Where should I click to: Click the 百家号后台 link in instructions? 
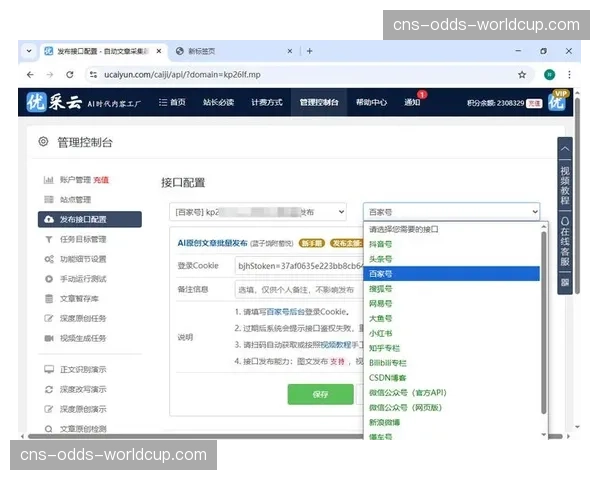pos(285,312)
